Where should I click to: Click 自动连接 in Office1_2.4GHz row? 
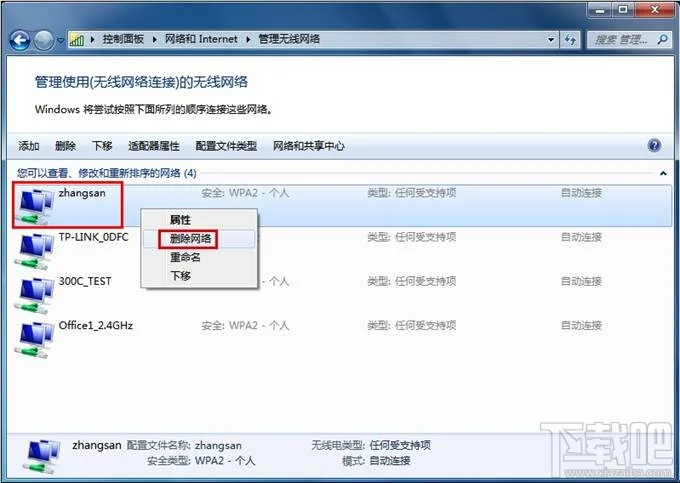click(x=581, y=326)
